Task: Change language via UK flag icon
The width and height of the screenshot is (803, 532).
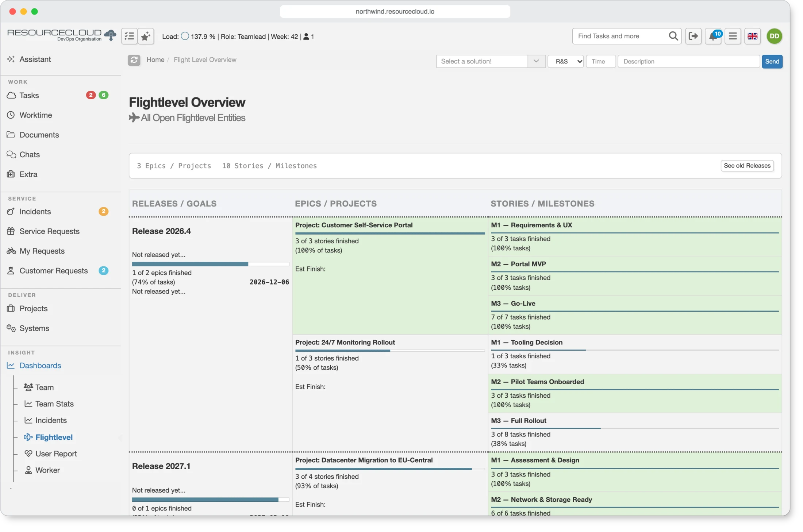Action: [x=752, y=36]
